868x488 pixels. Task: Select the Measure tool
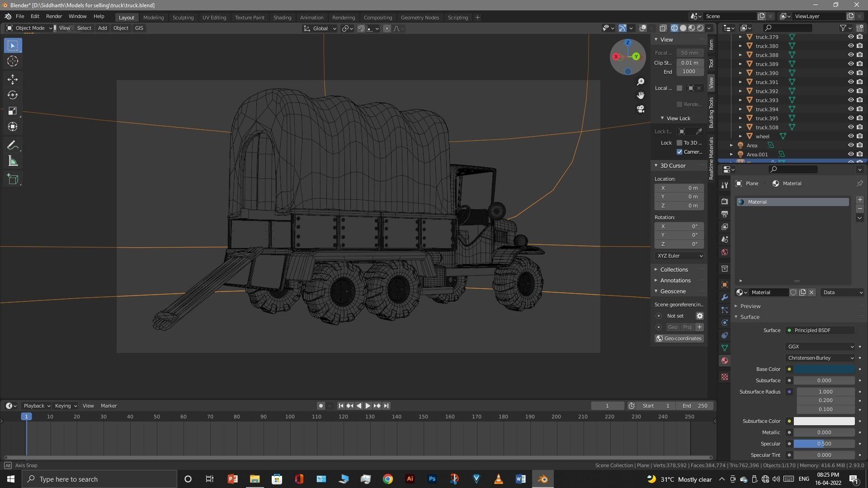(13, 161)
